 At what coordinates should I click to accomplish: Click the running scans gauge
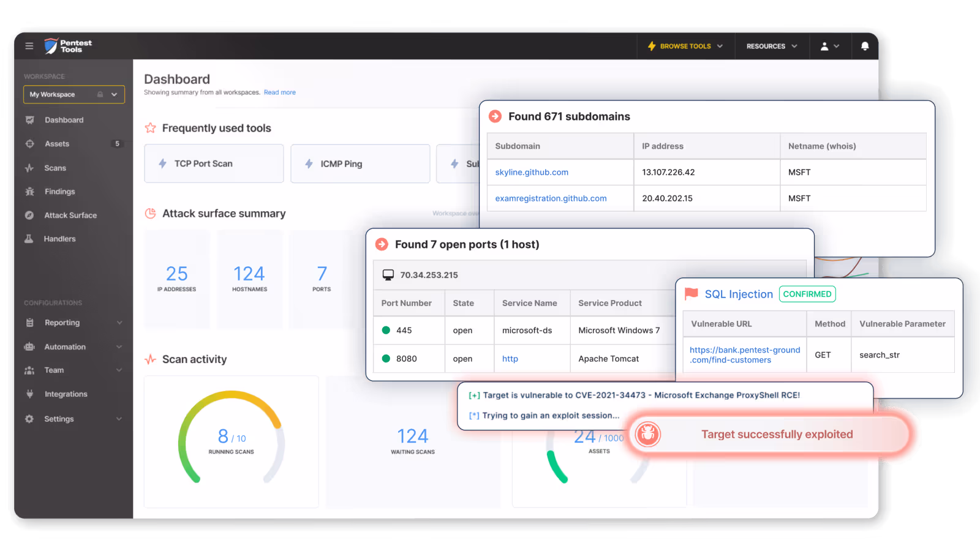tap(231, 438)
